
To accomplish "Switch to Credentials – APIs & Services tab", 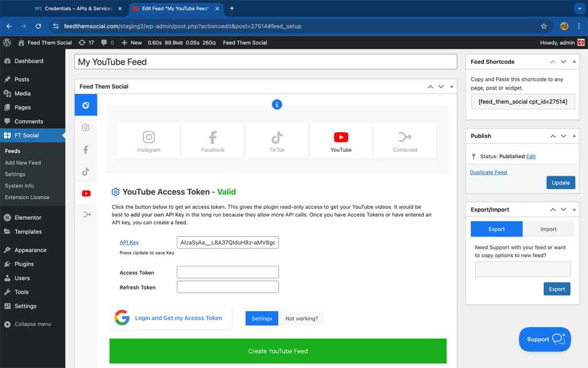I will coord(78,8).
